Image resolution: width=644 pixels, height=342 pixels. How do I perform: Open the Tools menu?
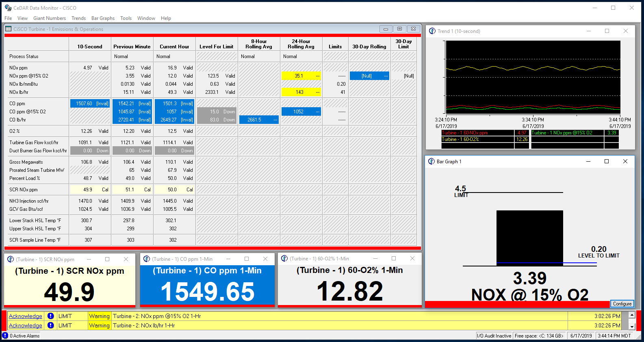(126, 18)
